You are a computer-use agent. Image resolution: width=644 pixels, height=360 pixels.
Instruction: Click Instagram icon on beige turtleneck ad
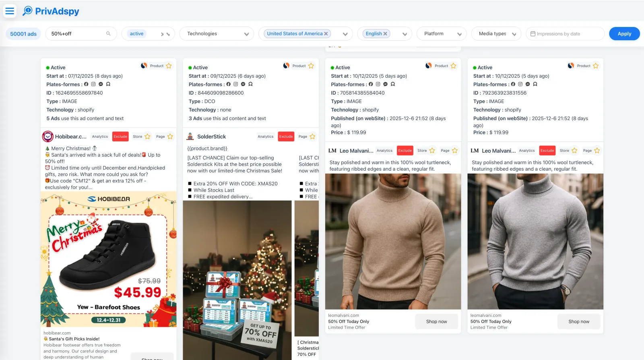(x=378, y=84)
